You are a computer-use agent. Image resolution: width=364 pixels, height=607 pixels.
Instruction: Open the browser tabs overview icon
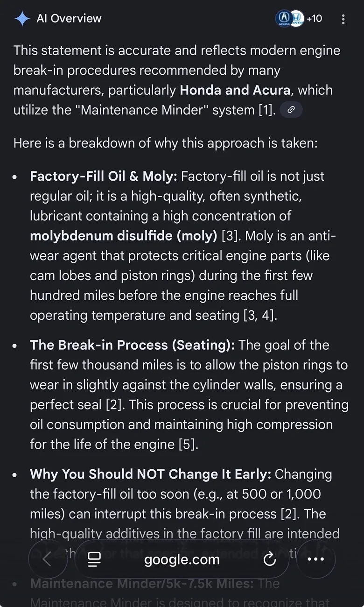(95, 559)
